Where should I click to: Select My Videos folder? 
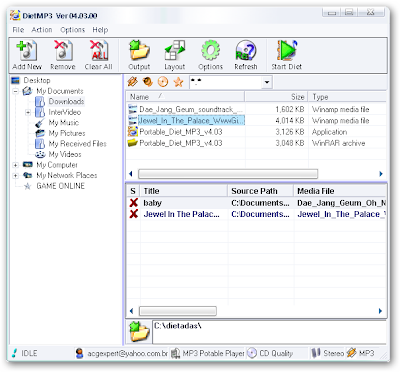pyautogui.click(x=65, y=154)
